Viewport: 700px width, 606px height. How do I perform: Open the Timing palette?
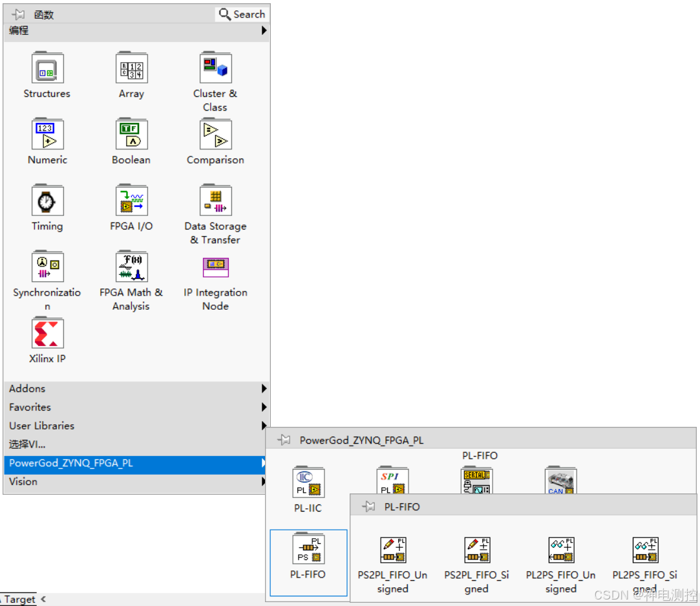[47, 200]
